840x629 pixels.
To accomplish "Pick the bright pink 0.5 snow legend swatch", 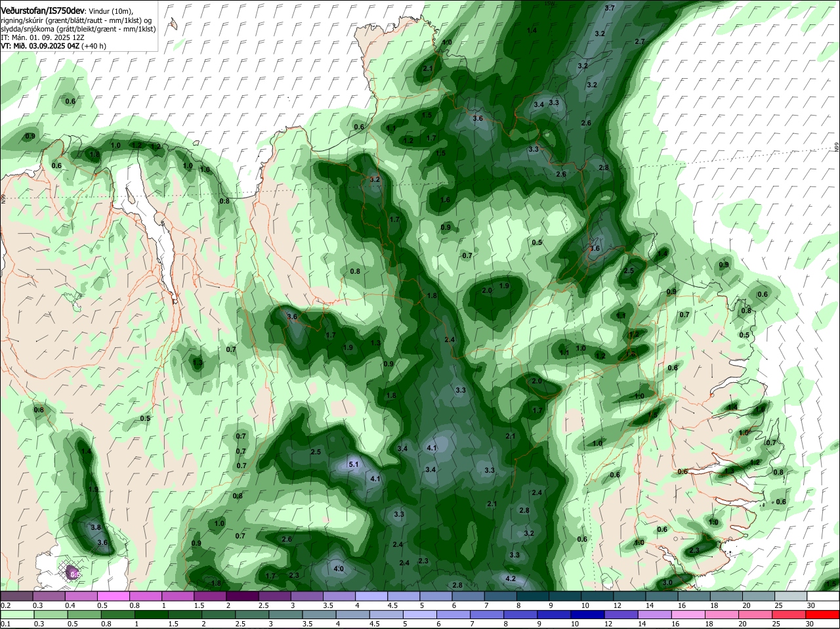I will point(113,596).
